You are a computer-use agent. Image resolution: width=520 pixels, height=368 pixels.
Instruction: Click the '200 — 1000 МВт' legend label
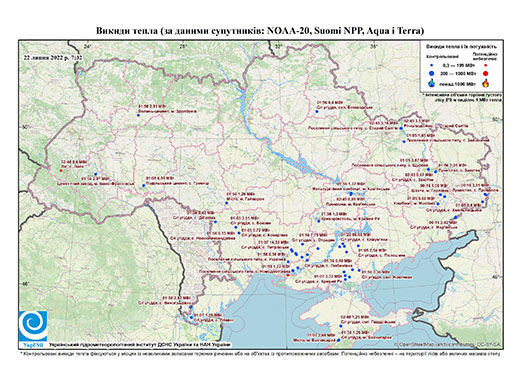458,73
